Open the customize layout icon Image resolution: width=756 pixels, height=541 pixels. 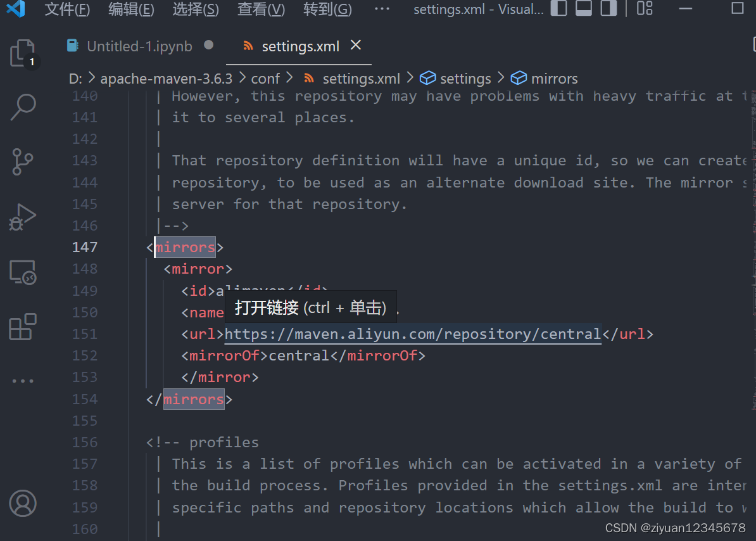tap(644, 8)
